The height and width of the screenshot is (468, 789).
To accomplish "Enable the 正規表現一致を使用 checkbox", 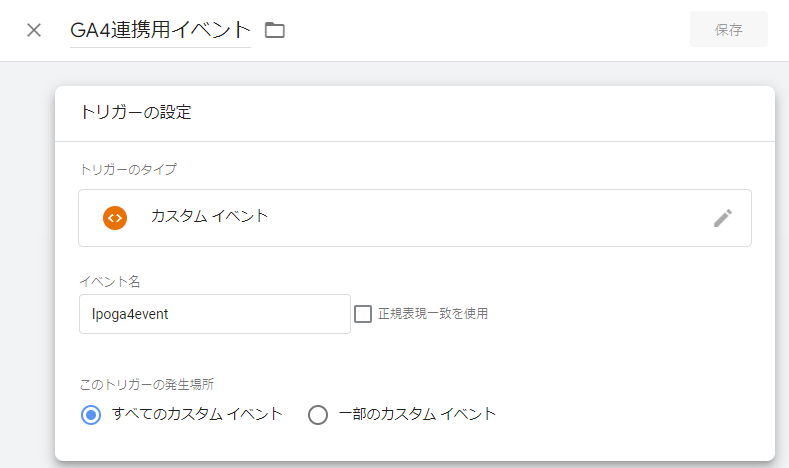I will (x=364, y=314).
